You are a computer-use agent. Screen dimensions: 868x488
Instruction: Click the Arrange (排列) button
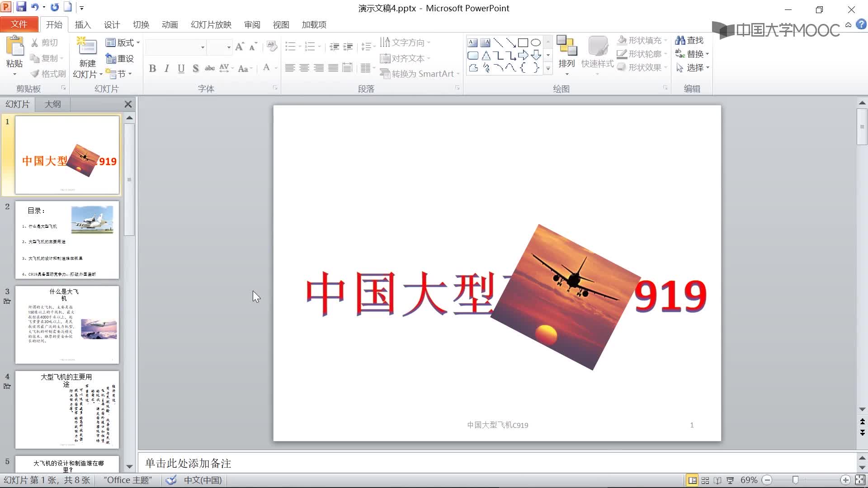click(x=566, y=54)
